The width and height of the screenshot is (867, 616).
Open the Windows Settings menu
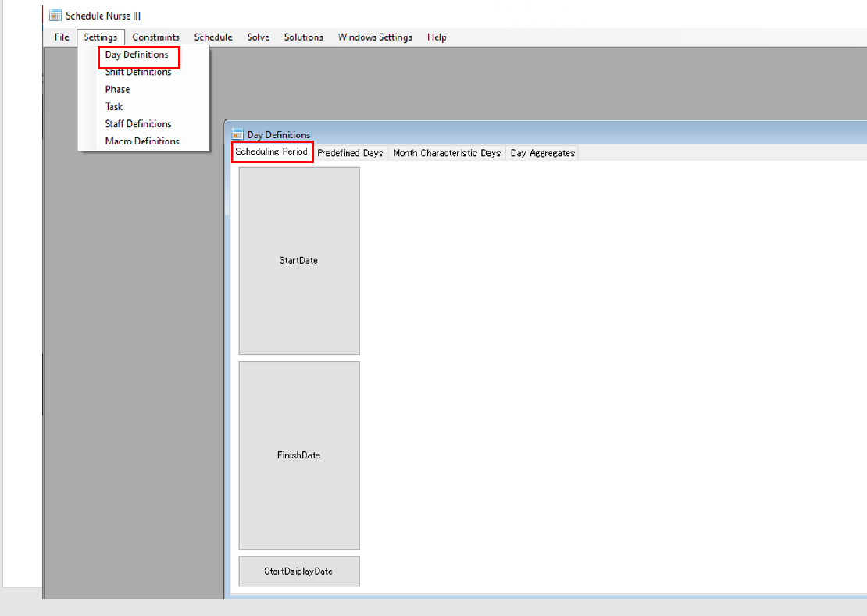375,37
